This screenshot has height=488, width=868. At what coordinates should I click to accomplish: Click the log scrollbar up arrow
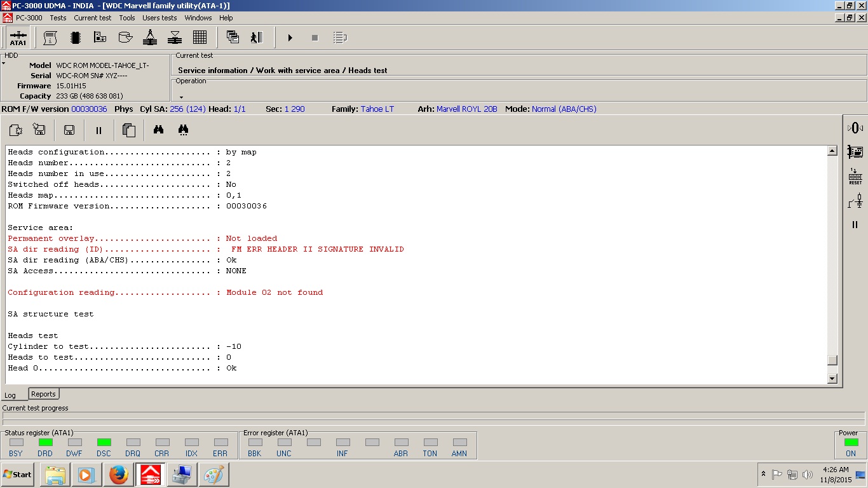click(832, 151)
